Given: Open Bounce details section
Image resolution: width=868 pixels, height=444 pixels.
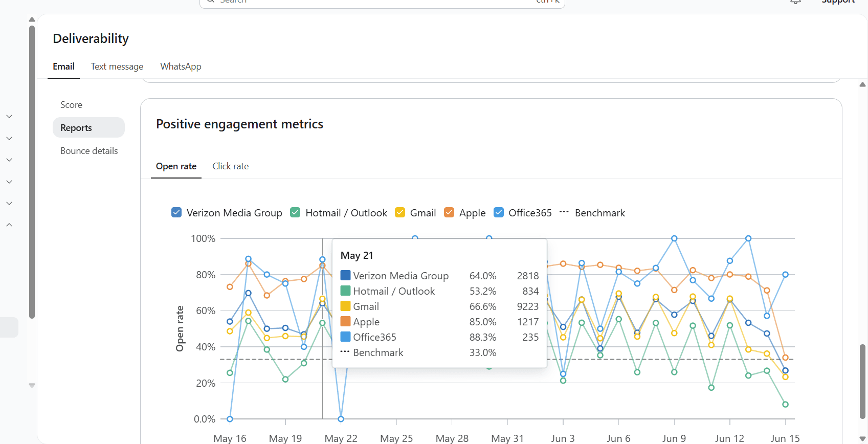Looking at the screenshot, I should [89, 151].
